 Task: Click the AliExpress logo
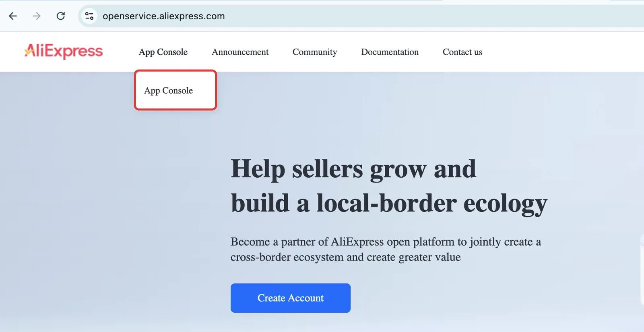[64, 51]
